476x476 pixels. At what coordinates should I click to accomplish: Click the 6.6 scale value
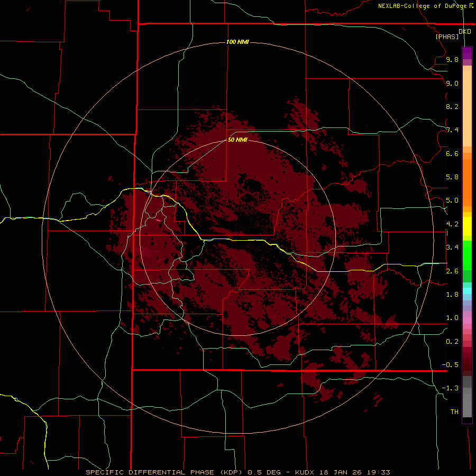[452, 153]
